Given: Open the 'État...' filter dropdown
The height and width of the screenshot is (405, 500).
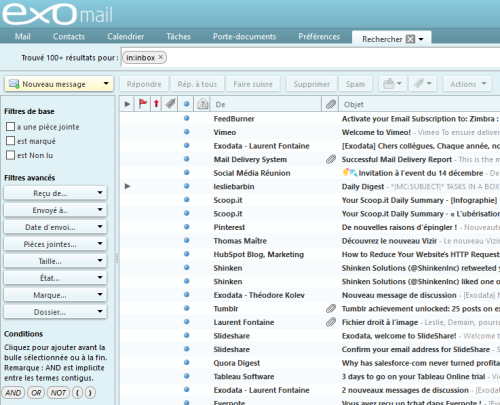Looking at the screenshot, I should point(55,278).
